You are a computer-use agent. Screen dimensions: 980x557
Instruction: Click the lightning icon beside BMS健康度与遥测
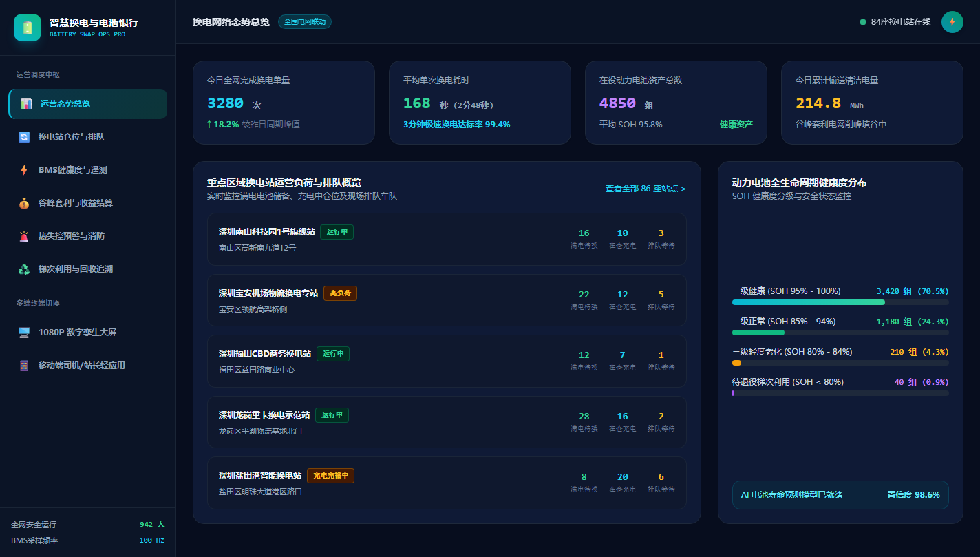pyautogui.click(x=24, y=170)
